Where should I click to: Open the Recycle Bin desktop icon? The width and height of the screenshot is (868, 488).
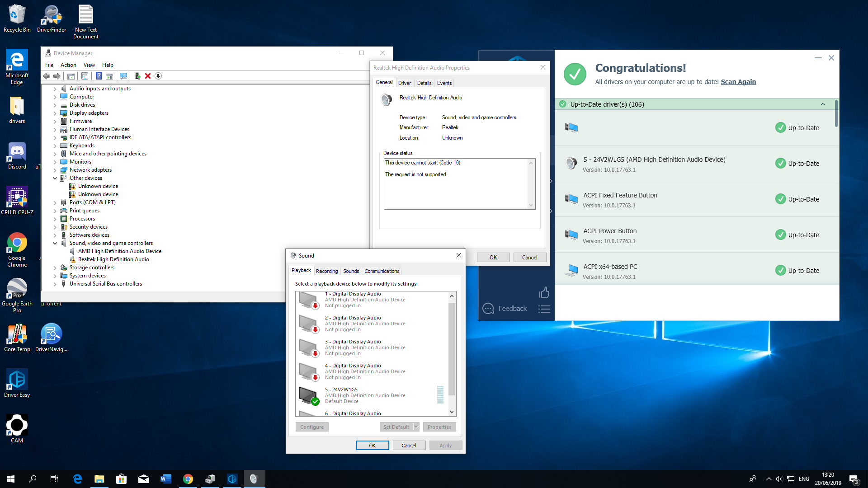(x=17, y=19)
